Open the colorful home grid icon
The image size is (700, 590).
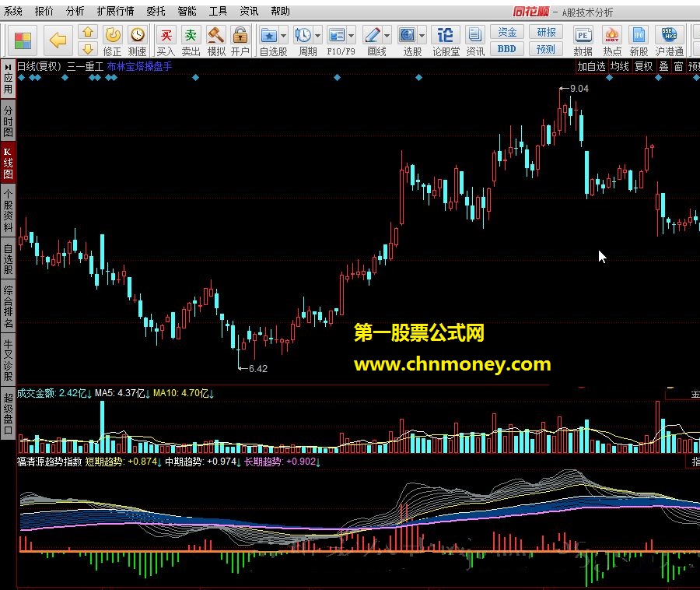click(23, 40)
